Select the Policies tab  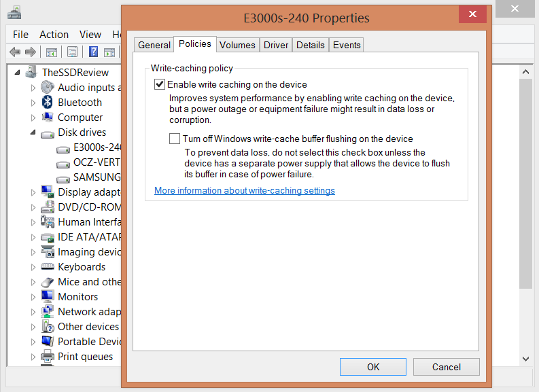point(195,44)
